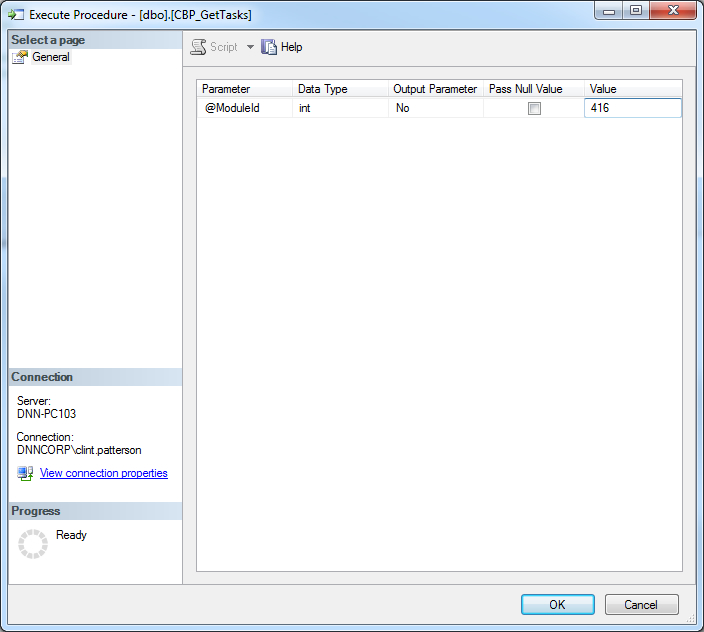Click the Pass Null Value column header
Image resolution: width=704 pixels, height=632 pixels.
(x=534, y=89)
